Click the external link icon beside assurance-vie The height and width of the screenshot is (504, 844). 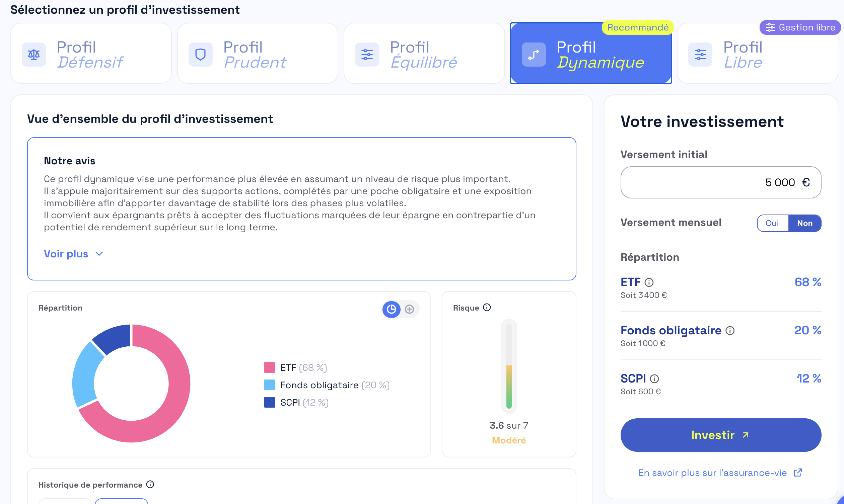pyautogui.click(x=798, y=473)
